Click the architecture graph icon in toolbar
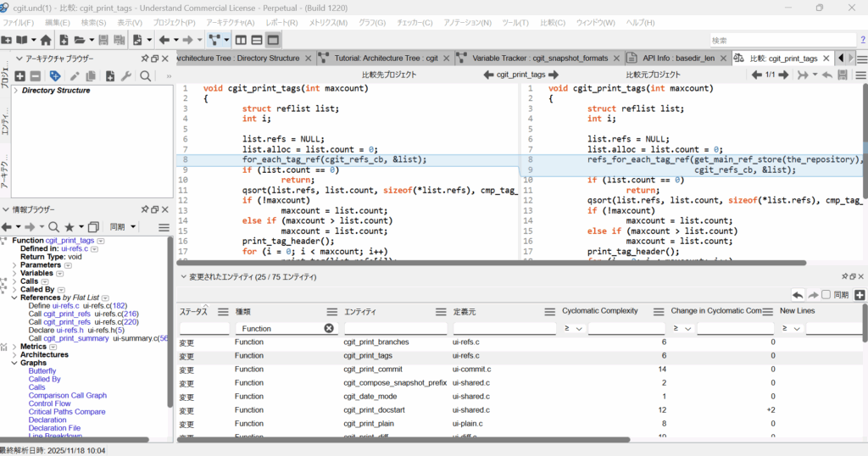Image resolution: width=868 pixels, height=456 pixels. [215, 40]
